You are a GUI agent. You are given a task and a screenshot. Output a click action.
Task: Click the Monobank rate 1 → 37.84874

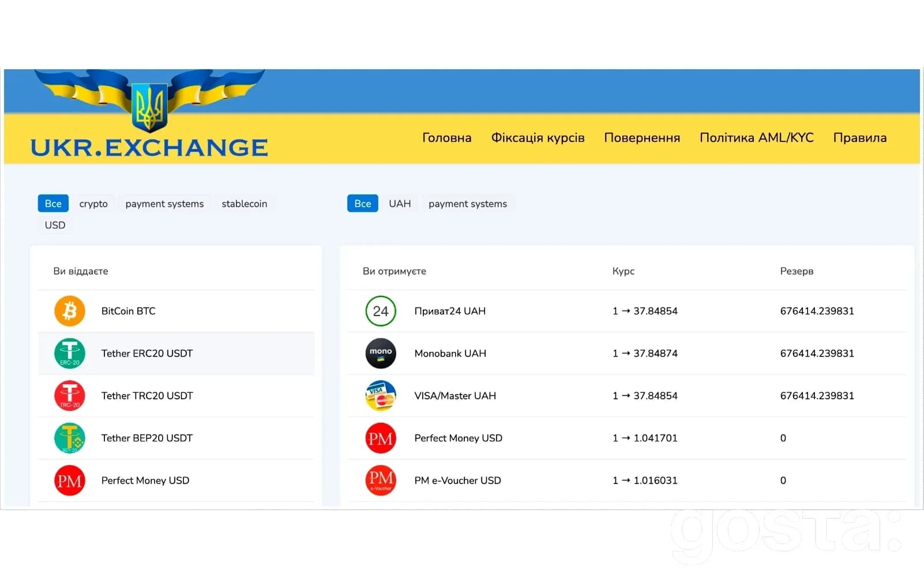[645, 353]
